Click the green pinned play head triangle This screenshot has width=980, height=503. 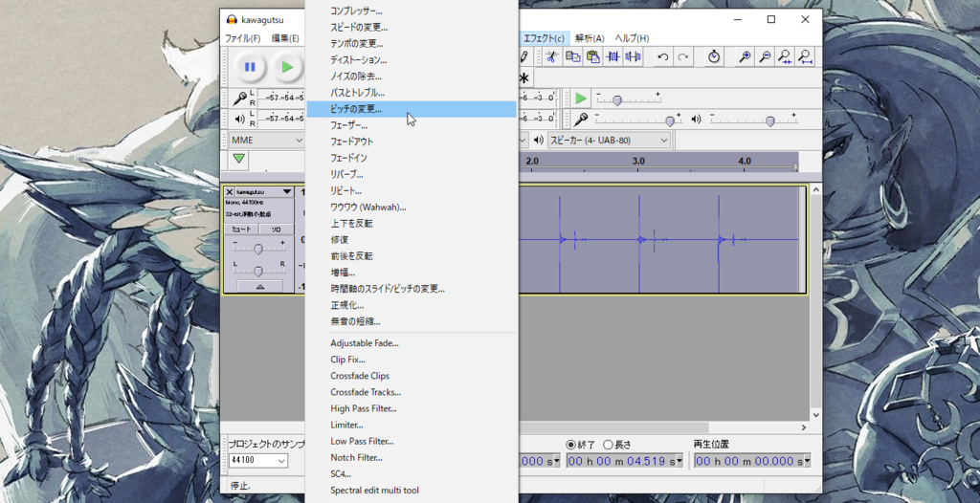click(238, 160)
